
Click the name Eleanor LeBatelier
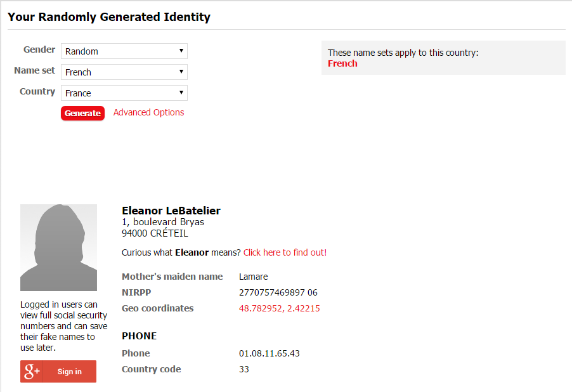point(171,211)
